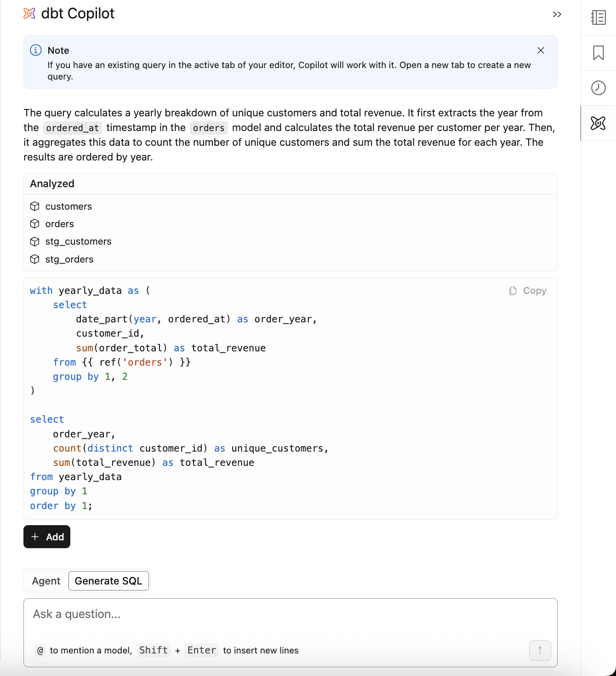Open the history clock icon in sidebar
The height and width of the screenshot is (676, 616).
598,88
